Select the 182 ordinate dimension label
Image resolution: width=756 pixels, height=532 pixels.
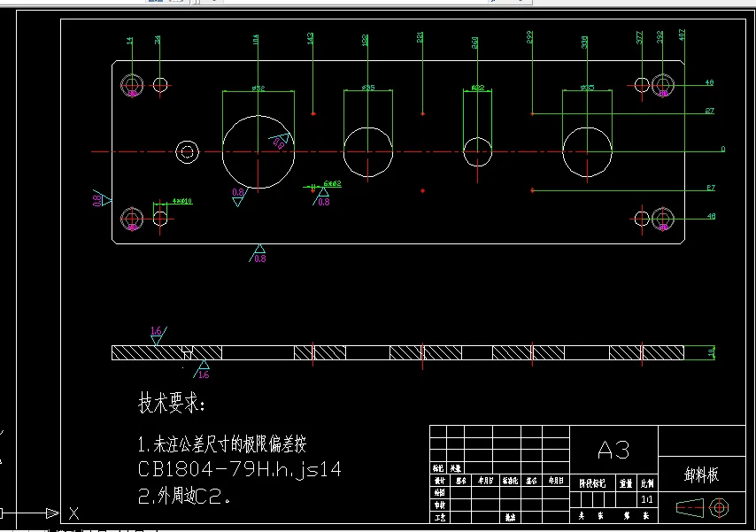click(365, 40)
